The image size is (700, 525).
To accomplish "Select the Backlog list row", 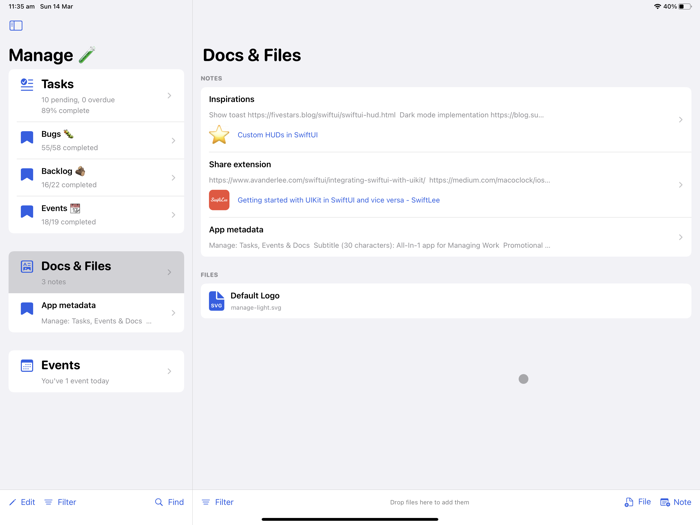I will 96,178.
